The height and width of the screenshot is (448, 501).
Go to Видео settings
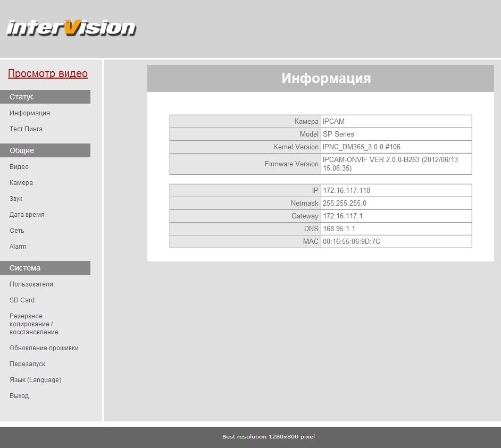(19, 167)
